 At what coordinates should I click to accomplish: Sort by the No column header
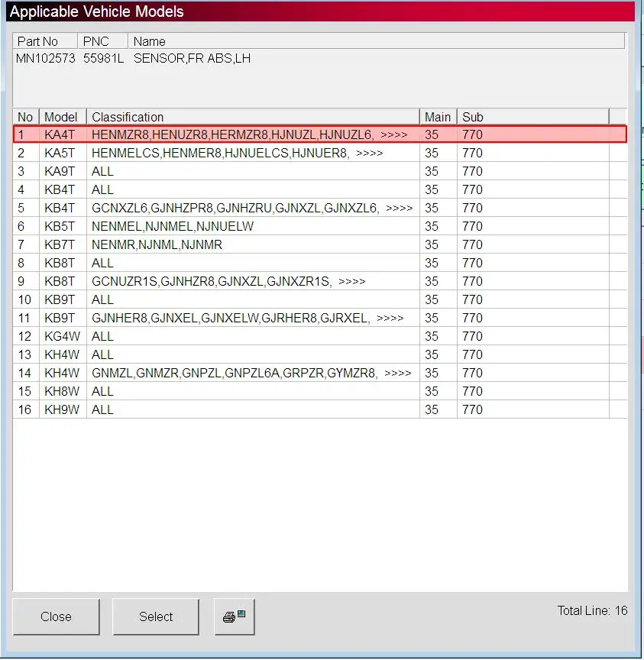click(x=26, y=117)
